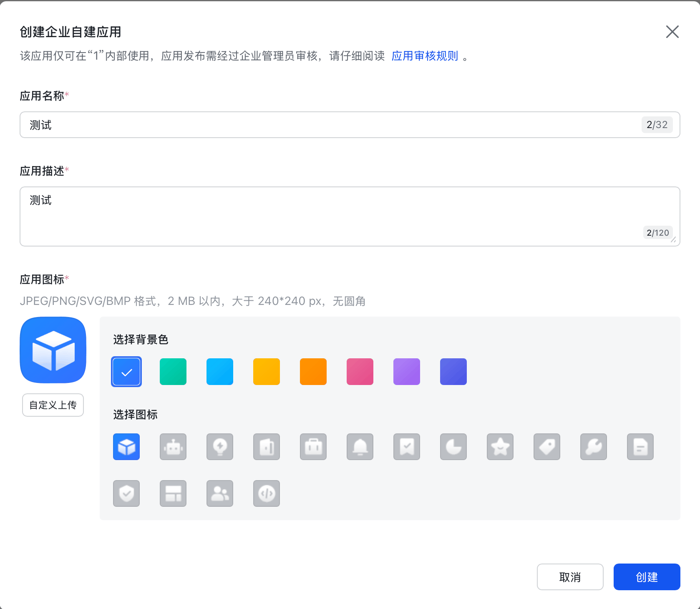Select the briefcase app icon
The width and height of the screenshot is (700, 609).
[x=313, y=447]
